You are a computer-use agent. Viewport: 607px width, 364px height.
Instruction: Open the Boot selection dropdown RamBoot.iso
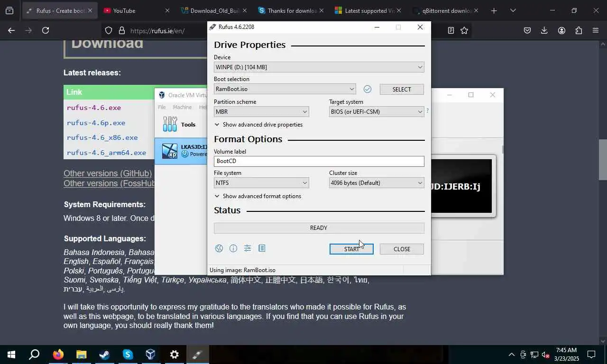[x=285, y=89]
